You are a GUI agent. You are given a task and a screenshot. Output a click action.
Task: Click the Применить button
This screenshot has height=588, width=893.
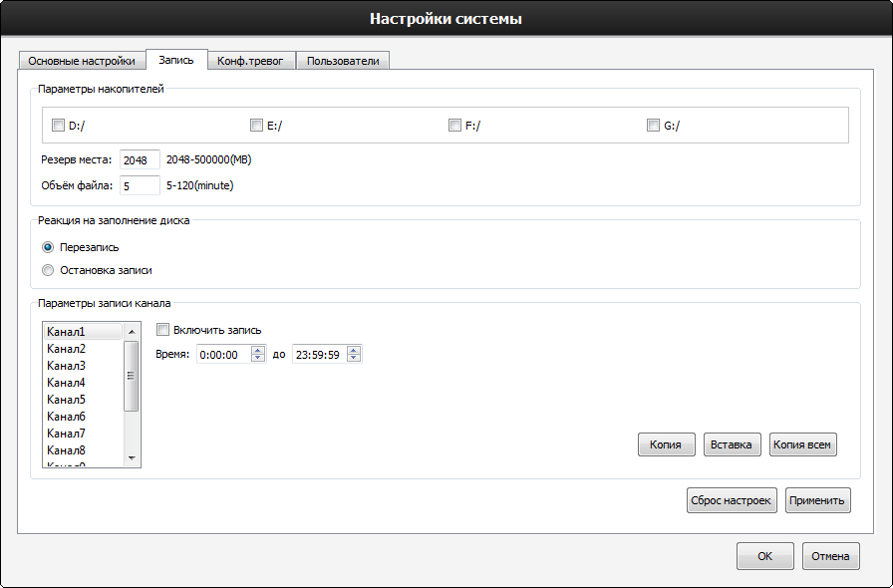click(817, 500)
